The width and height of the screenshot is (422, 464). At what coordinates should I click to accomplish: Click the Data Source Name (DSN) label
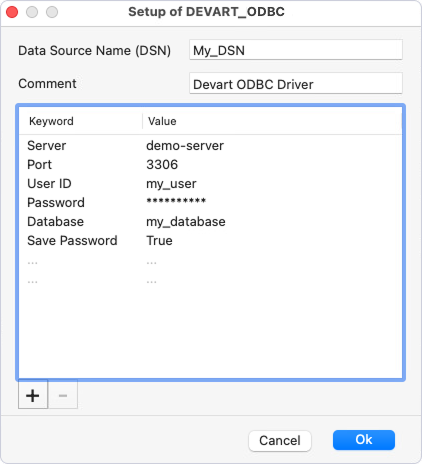coord(94,51)
